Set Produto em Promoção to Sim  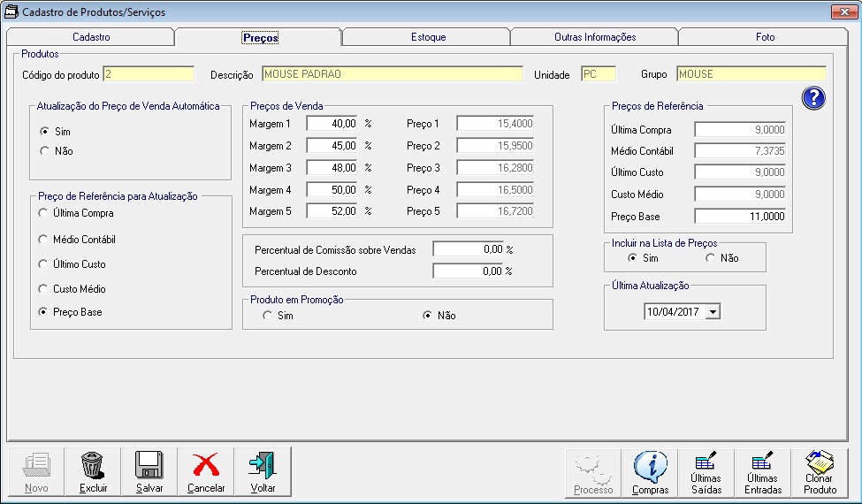coord(268,316)
